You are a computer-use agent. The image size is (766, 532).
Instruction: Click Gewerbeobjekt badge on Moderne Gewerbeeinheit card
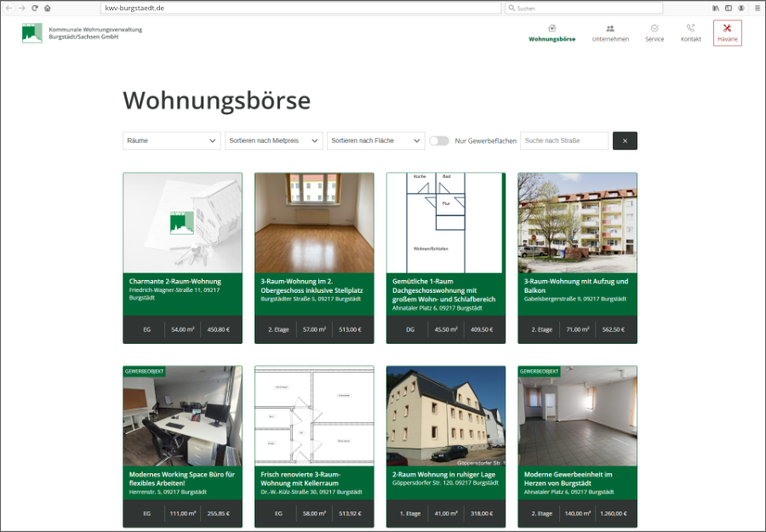click(539, 371)
